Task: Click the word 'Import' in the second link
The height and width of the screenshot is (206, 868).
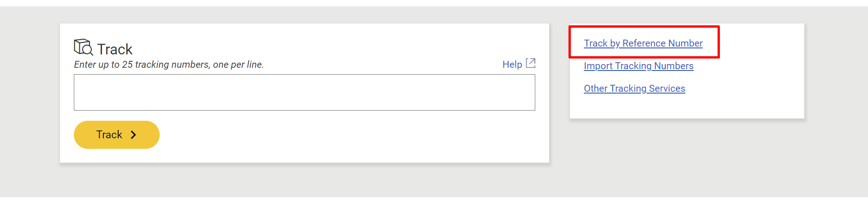Action: pos(598,66)
